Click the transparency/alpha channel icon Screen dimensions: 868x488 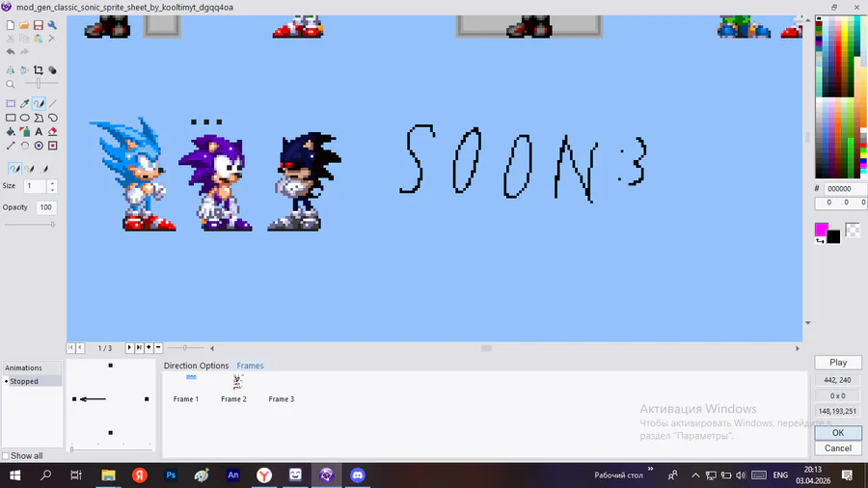pyautogui.click(x=52, y=70)
